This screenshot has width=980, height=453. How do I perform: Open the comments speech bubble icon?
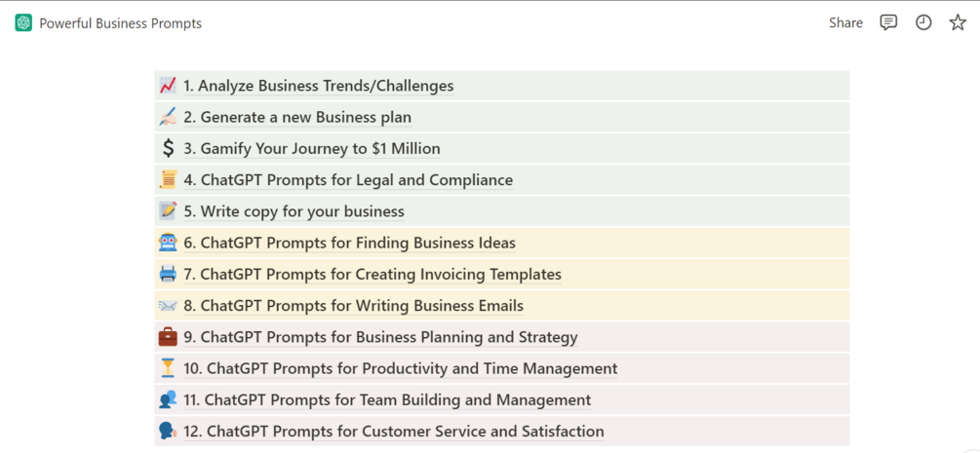(888, 22)
